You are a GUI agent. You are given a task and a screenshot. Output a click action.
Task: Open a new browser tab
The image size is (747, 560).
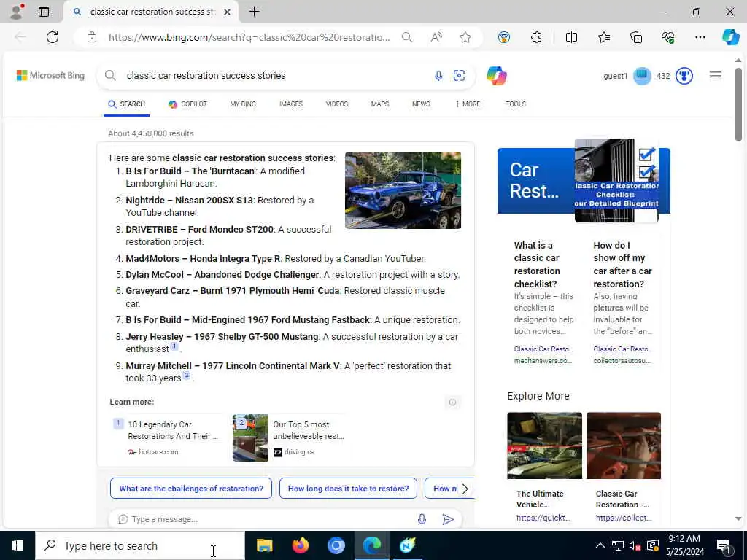pyautogui.click(x=255, y=12)
